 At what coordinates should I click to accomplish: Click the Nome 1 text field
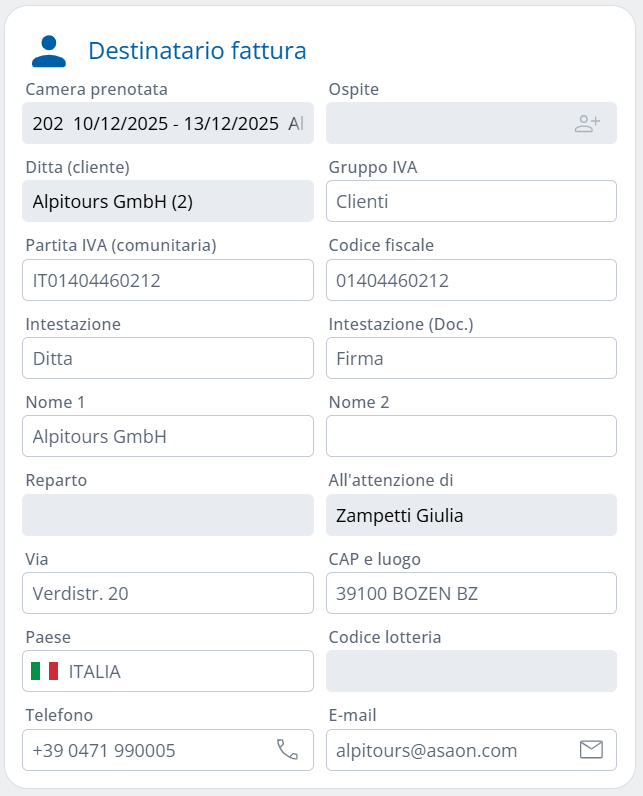[168, 436]
